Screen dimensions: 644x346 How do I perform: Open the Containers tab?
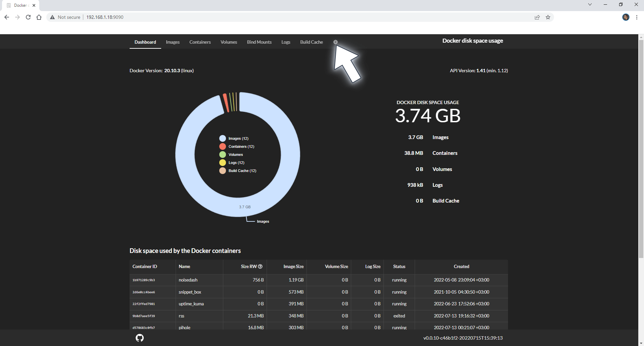[x=200, y=42]
